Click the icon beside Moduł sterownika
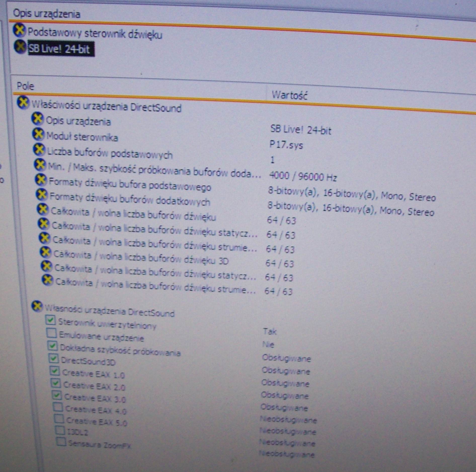Screen dimensions: 476x472 (x=38, y=134)
